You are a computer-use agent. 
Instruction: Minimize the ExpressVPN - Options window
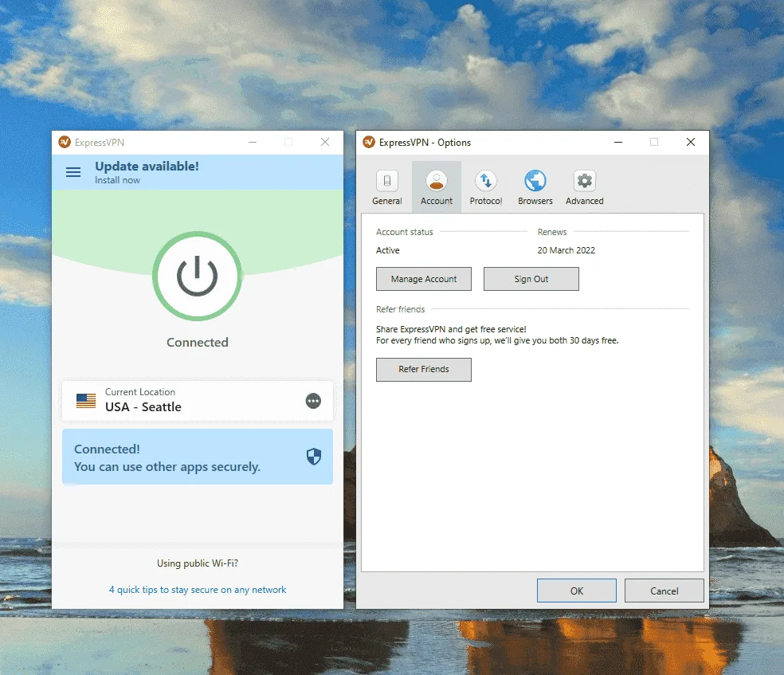click(618, 142)
